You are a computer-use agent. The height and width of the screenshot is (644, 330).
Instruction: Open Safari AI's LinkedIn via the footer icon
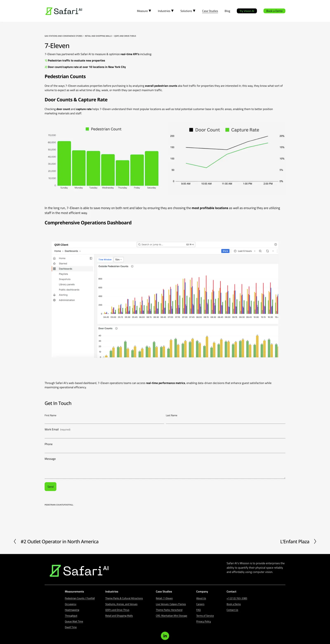(x=165, y=636)
